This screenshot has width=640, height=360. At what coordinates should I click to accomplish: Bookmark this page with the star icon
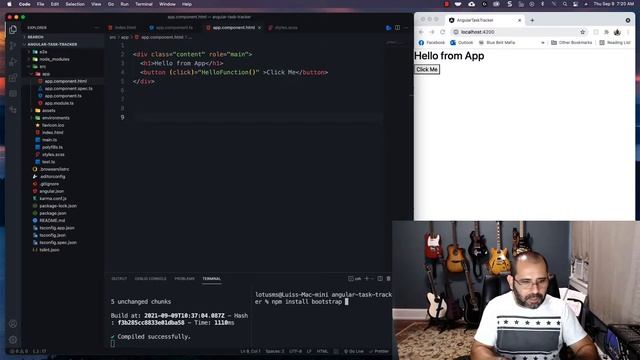(x=582, y=32)
